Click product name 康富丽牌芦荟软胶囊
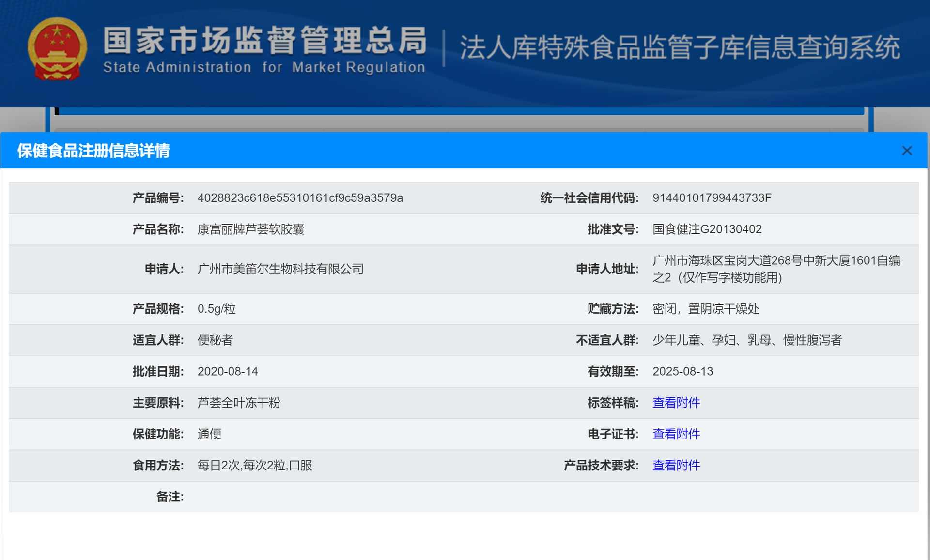930x560 pixels. coord(250,229)
